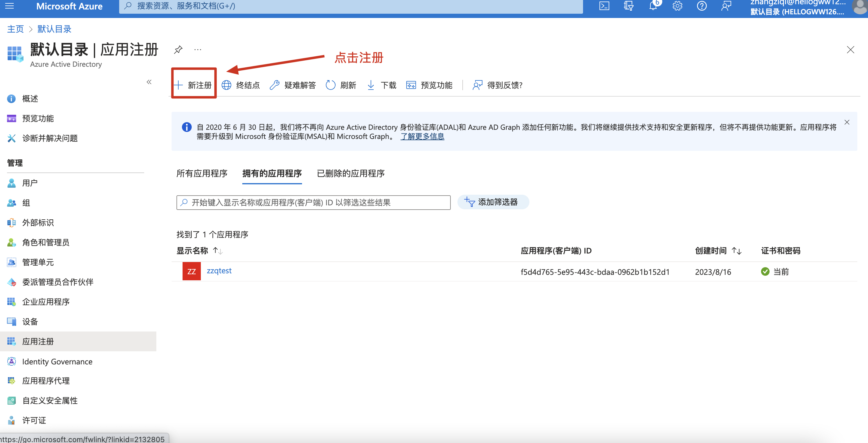Open the notifications bell
Image resolution: width=868 pixels, height=443 pixels.
click(x=653, y=6)
